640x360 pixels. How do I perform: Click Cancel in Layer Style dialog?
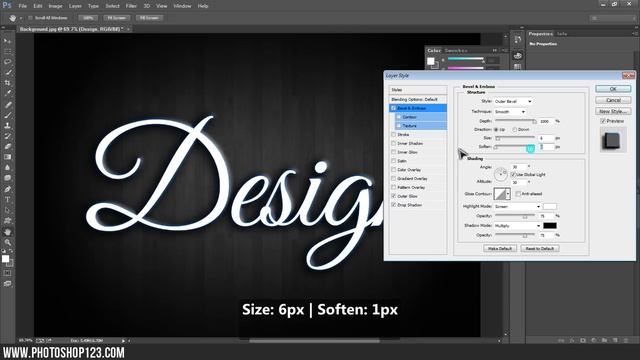(x=613, y=100)
